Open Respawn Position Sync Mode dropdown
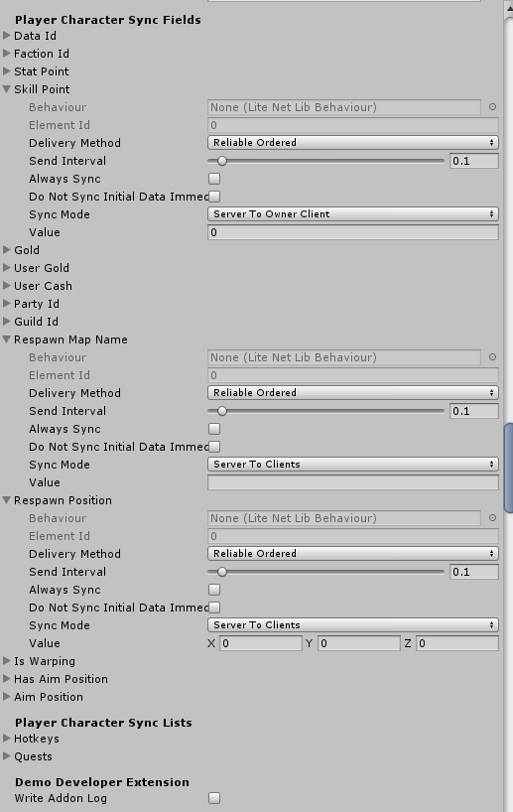The height and width of the screenshot is (812, 513). click(353, 625)
